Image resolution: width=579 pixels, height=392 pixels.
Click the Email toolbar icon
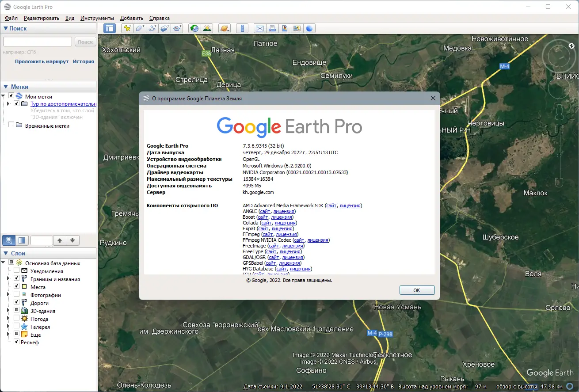[x=260, y=28]
